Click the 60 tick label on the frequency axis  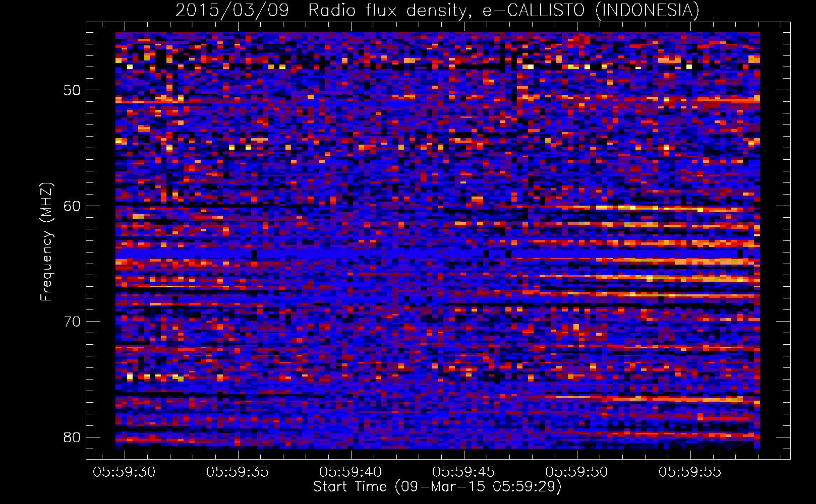point(72,206)
